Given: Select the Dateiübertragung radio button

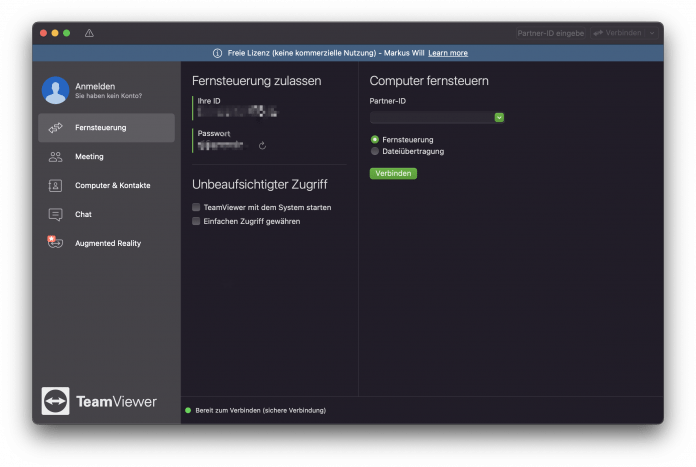Looking at the screenshot, I should [x=375, y=151].
